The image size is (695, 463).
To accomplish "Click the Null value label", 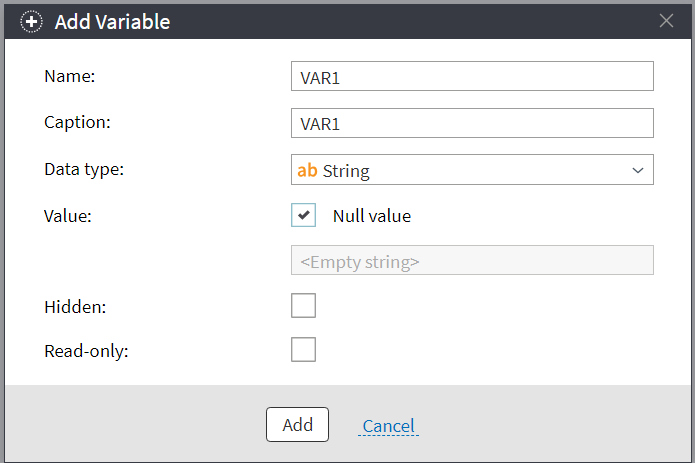I will click(372, 216).
